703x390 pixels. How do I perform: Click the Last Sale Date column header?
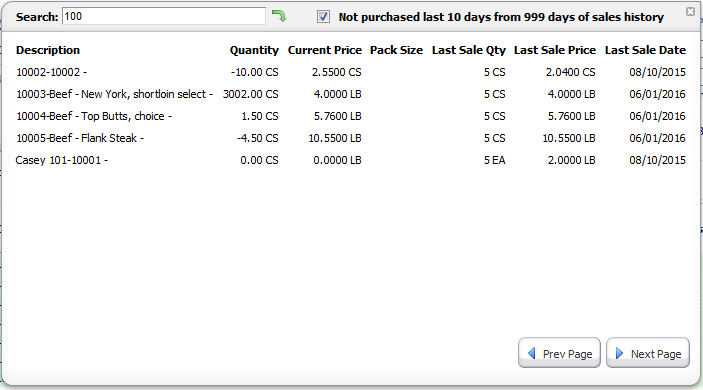(x=645, y=50)
